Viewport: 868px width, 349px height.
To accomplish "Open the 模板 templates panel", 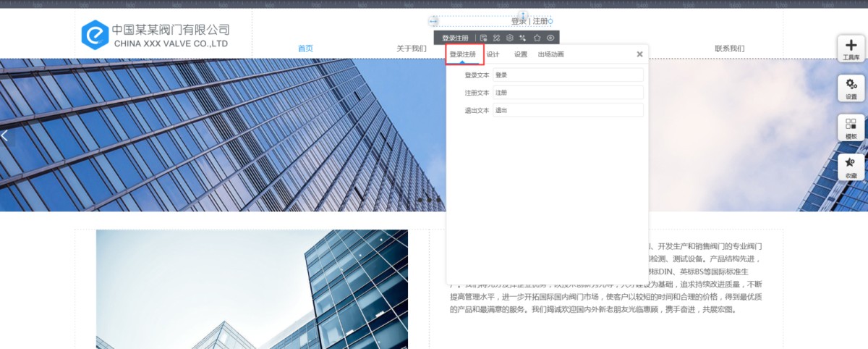I will 851,128.
